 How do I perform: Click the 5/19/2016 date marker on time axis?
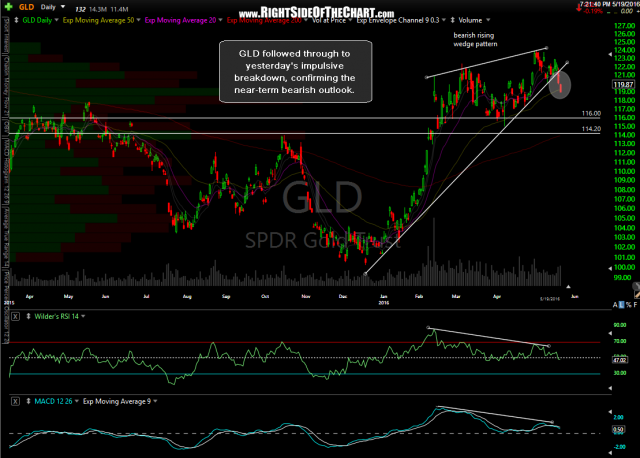click(x=550, y=299)
